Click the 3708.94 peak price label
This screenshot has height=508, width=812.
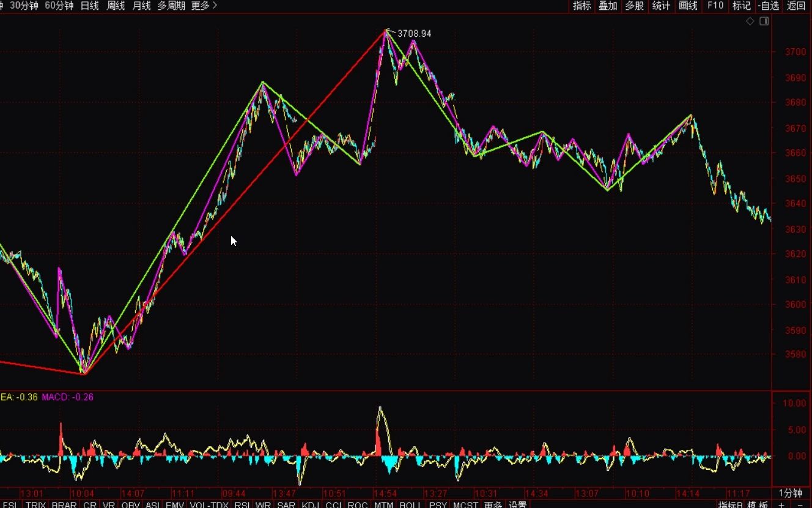(414, 34)
